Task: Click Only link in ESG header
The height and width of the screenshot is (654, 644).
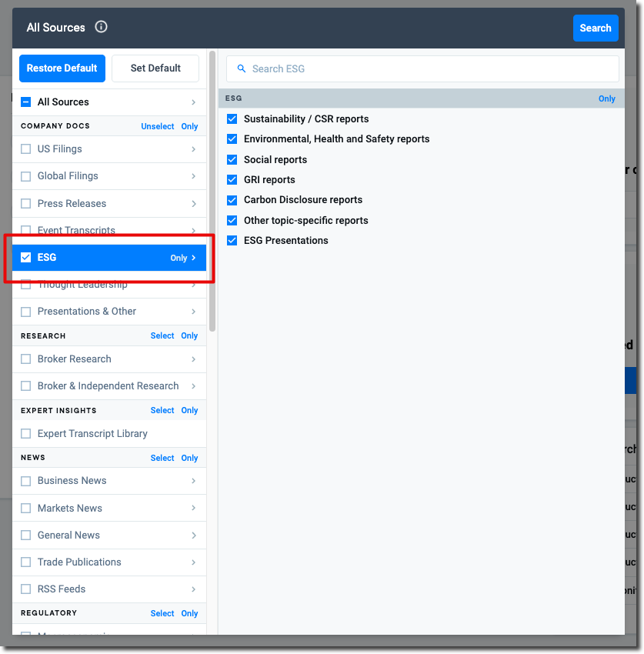Action: (606, 98)
